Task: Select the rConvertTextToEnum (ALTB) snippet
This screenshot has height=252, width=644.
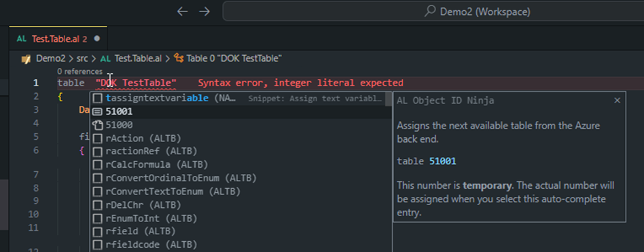Action: (x=240, y=192)
